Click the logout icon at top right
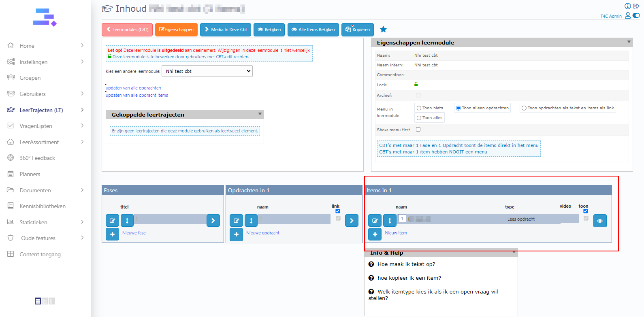The height and width of the screenshot is (317, 644). (636, 6)
